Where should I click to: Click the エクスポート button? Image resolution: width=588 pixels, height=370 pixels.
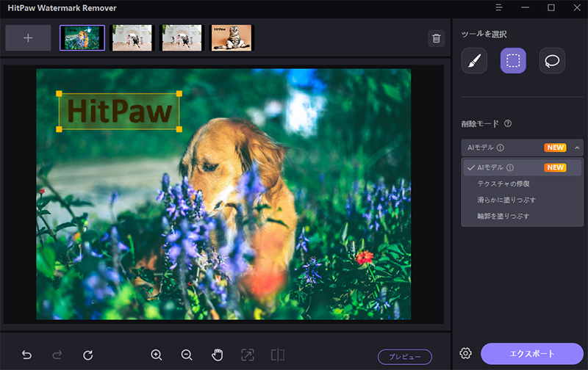click(x=531, y=354)
